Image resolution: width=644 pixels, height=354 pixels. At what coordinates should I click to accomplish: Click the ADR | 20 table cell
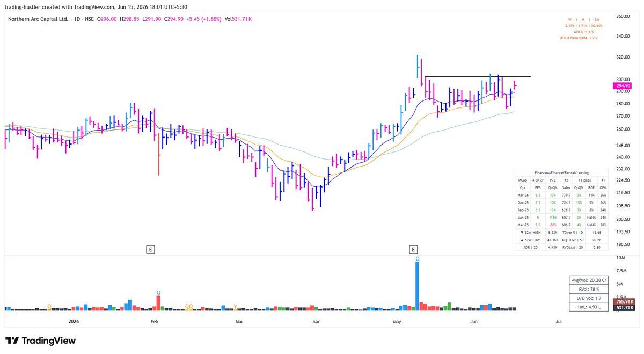pos(530,247)
